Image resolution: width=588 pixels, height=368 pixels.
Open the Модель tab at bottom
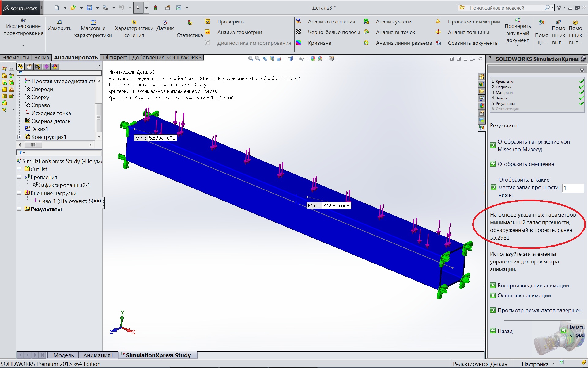pos(63,355)
